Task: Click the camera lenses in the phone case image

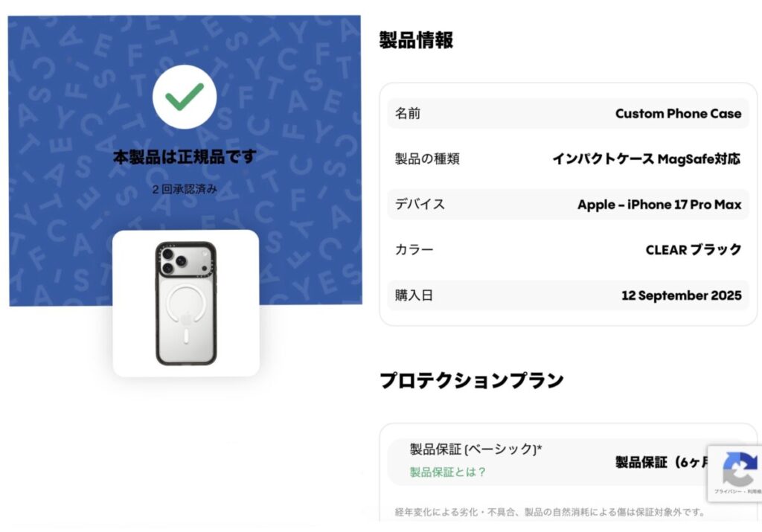Action: pyautogui.click(x=169, y=260)
